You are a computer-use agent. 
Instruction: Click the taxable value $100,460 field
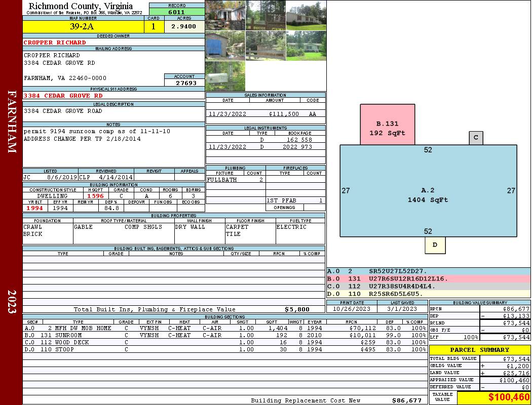pyautogui.click(x=493, y=397)
